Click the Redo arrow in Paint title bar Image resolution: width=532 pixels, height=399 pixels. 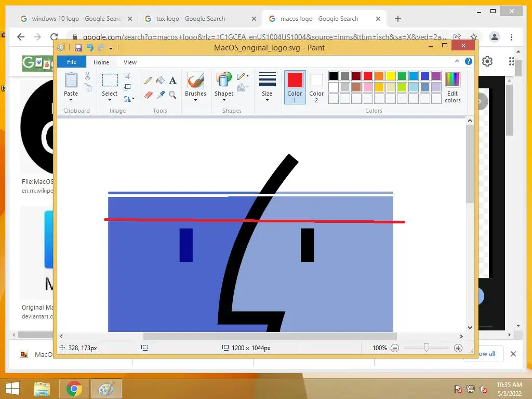101,48
